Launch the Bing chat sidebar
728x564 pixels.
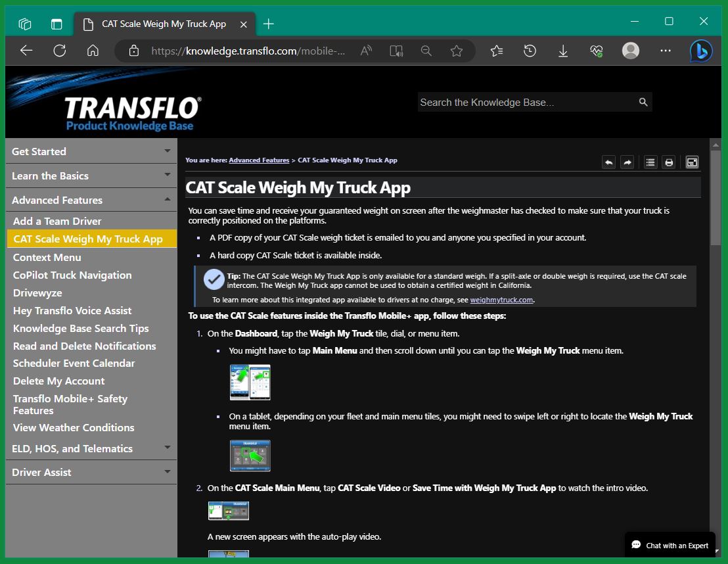(x=701, y=51)
